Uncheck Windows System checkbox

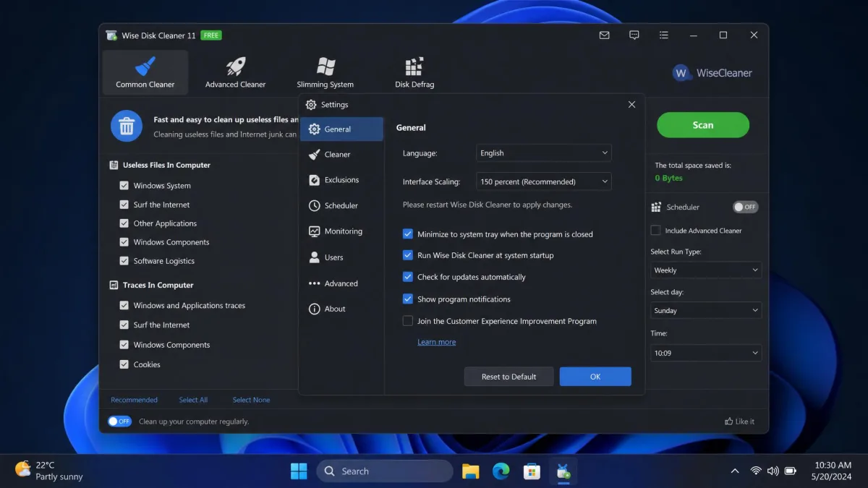tap(124, 186)
